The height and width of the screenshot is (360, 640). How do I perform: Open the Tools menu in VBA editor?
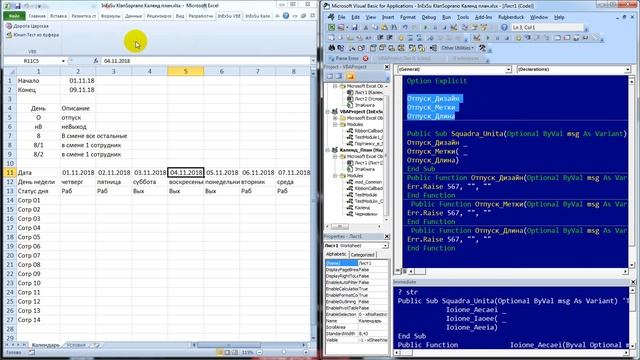[462, 17]
